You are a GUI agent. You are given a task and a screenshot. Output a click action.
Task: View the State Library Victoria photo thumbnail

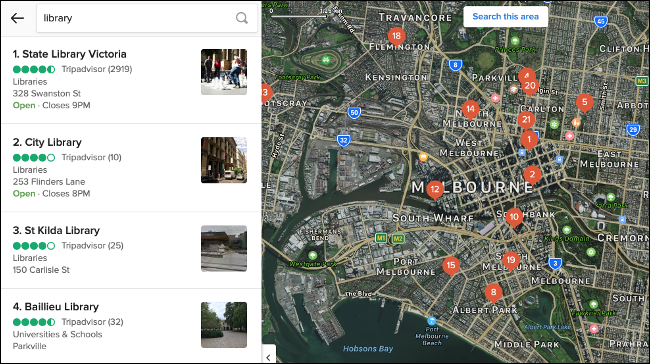pyautogui.click(x=224, y=72)
